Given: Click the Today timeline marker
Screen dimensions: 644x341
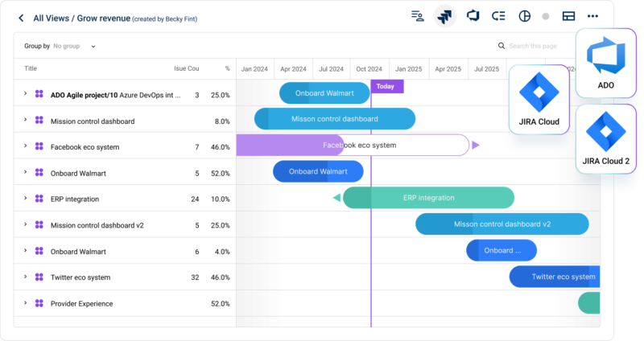Looking at the screenshot, I should point(387,87).
